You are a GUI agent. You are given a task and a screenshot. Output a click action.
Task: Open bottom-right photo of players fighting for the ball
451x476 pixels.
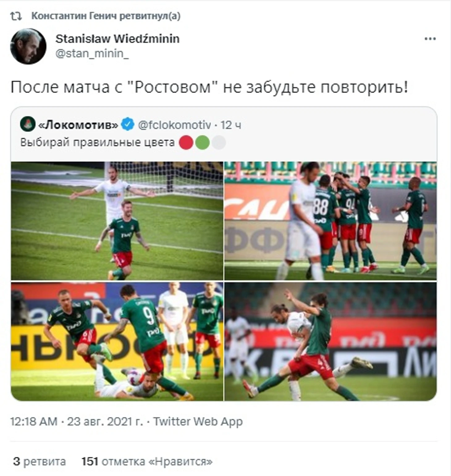[331, 341]
